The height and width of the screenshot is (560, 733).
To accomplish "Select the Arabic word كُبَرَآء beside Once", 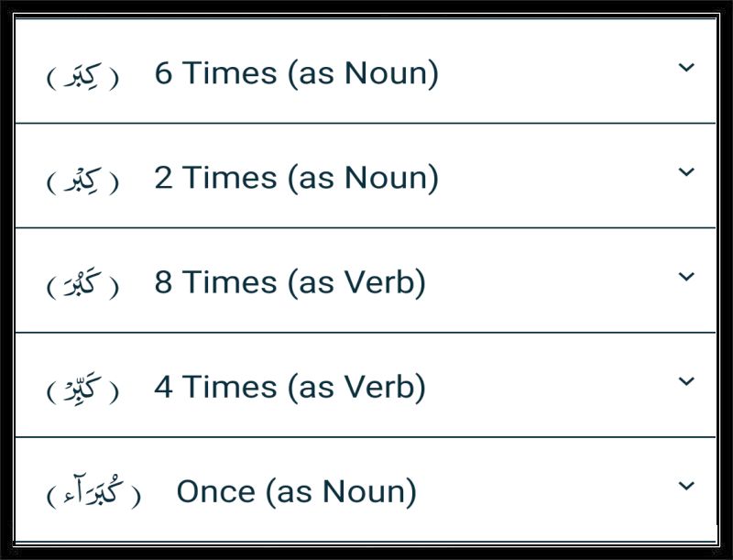I will click(93, 492).
